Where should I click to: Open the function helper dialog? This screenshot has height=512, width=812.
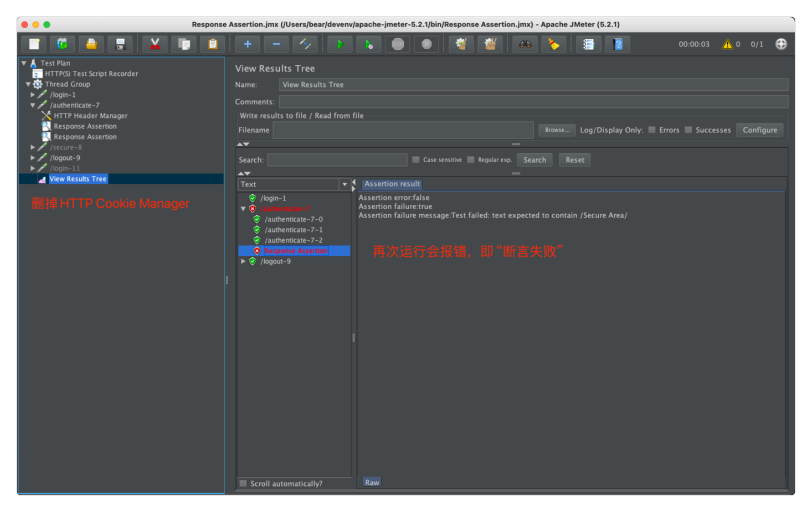click(x=589, y=44)
